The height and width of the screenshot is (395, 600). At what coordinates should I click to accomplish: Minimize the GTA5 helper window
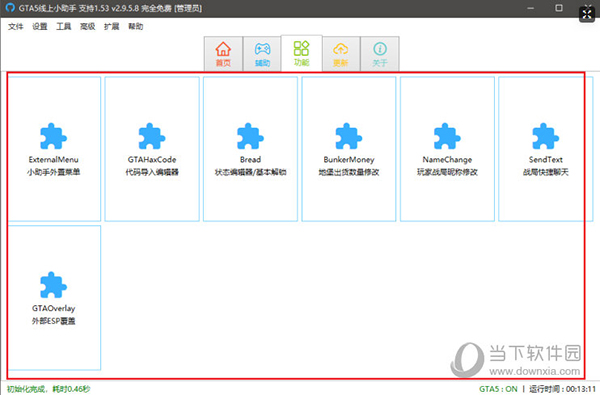coord(530,8)
